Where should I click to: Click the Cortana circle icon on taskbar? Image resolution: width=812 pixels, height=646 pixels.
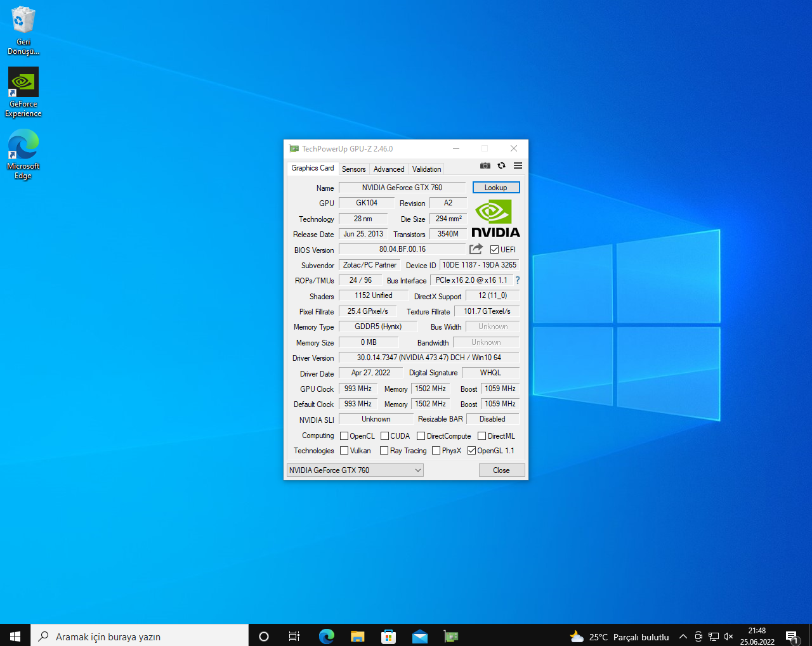tap(264, 636)
